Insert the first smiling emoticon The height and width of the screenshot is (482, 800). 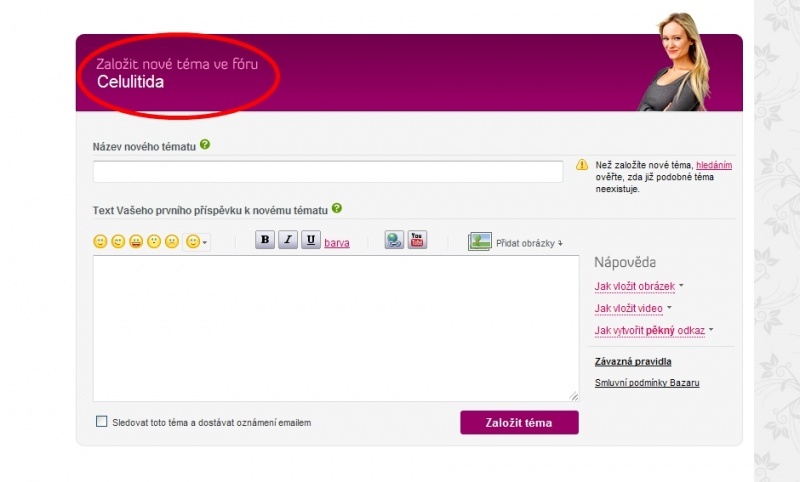coord(100,242)
